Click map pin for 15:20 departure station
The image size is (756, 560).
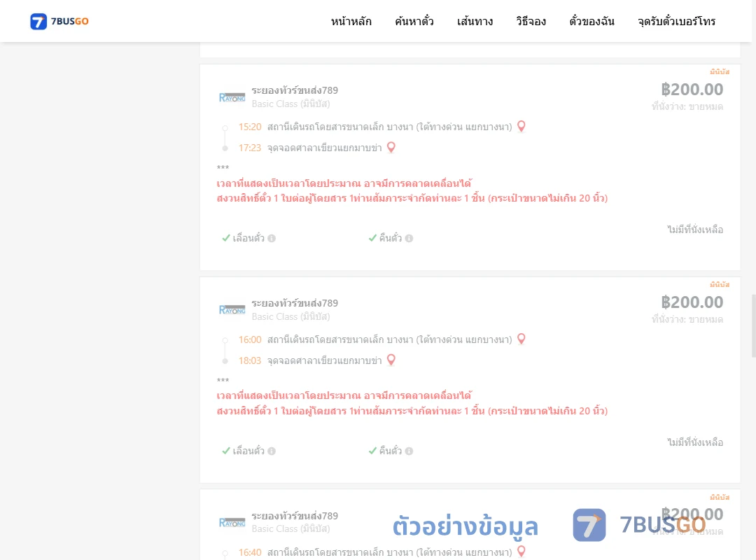pyautogui.click(x=521, y=127)
